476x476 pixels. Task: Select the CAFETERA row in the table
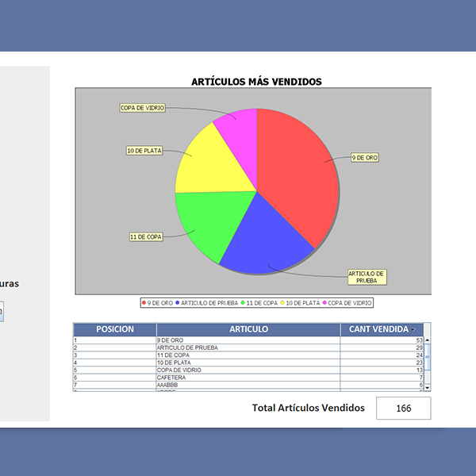(248, 378)
